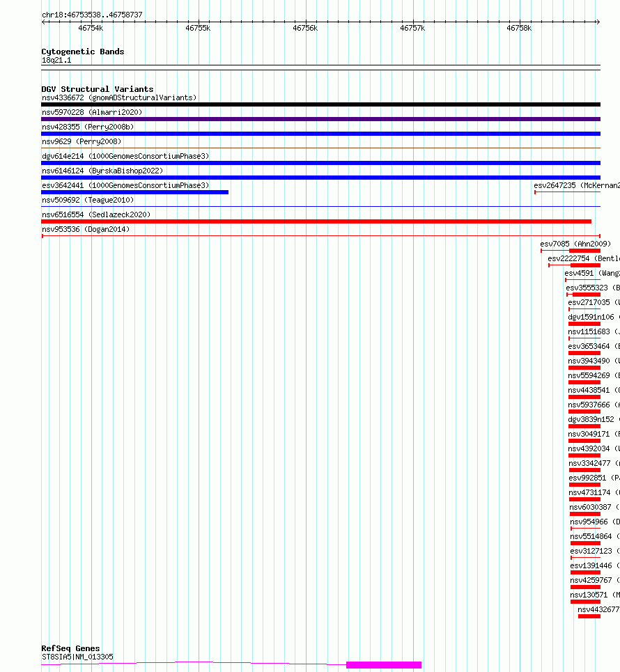The height and width of the screenshot is (672, 620).
Task: Open nsv6516554 (Sedlazeck2020) variant label
Action: tap(96, 214)
